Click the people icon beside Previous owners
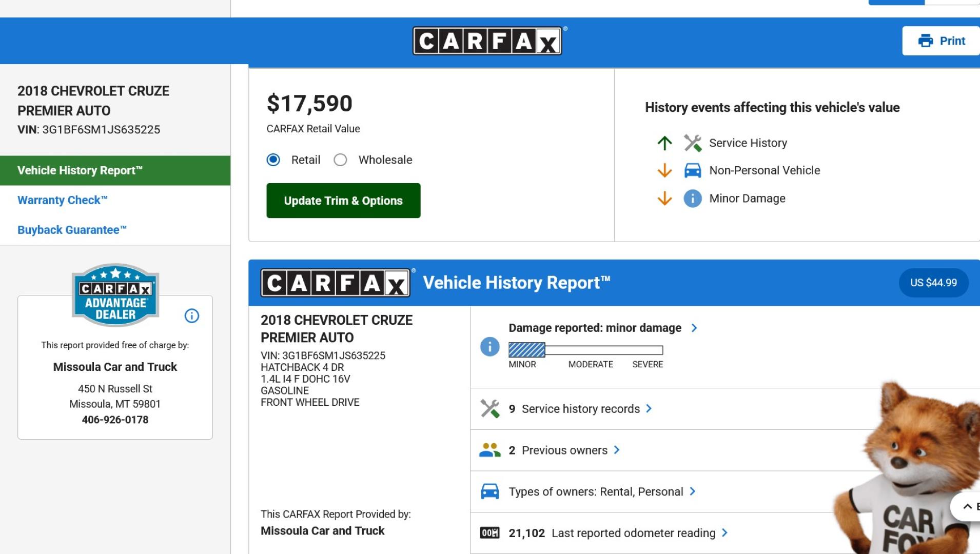The height and width of the screenshot is (554, 980). 489,450
